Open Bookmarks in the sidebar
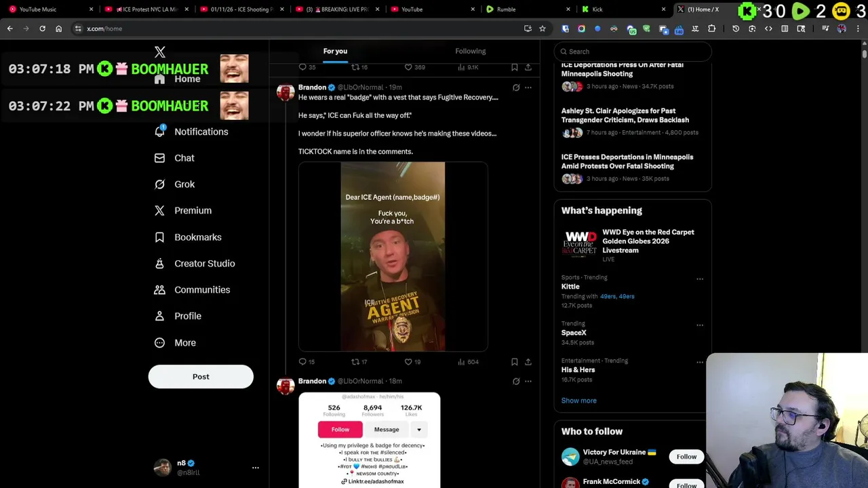This screenshot has width=868, height=488. point(189,237)
